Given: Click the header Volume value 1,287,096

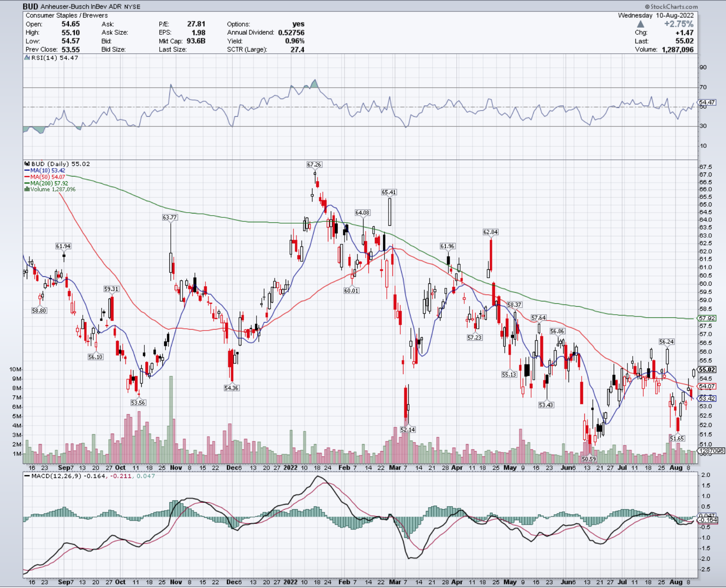Looking at the screenshot, I should click(x=678, y=49).
